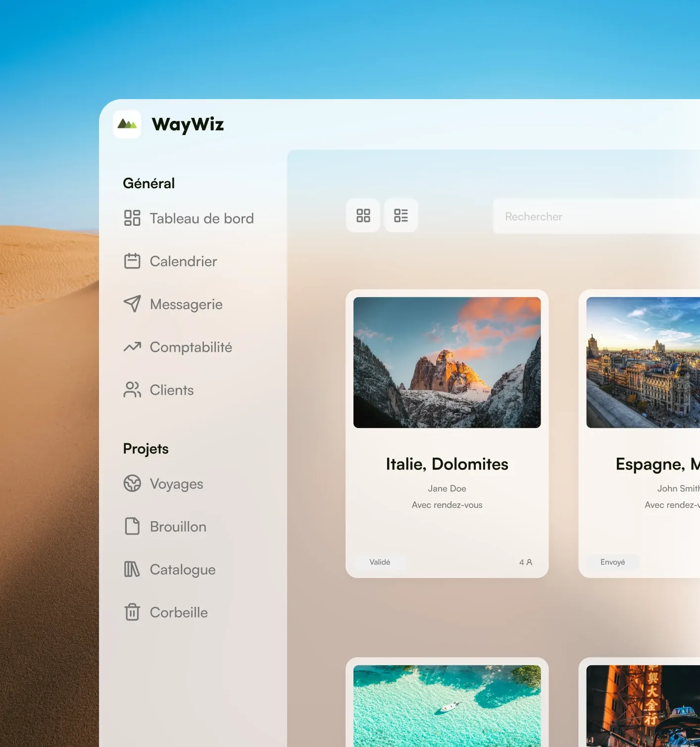This screenshot has width=700, height=747.
Task: Click the Tableau de bord grid icon
Action: [132, 218]
